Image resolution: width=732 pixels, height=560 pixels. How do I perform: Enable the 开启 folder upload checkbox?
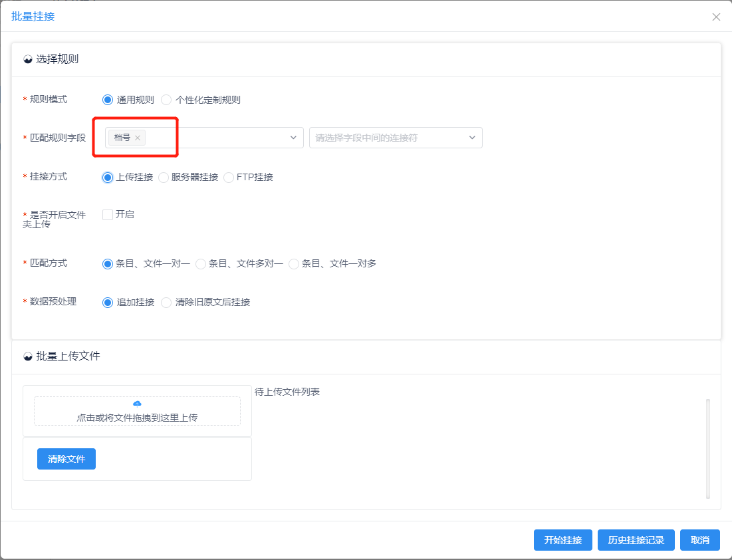point(108,215)
